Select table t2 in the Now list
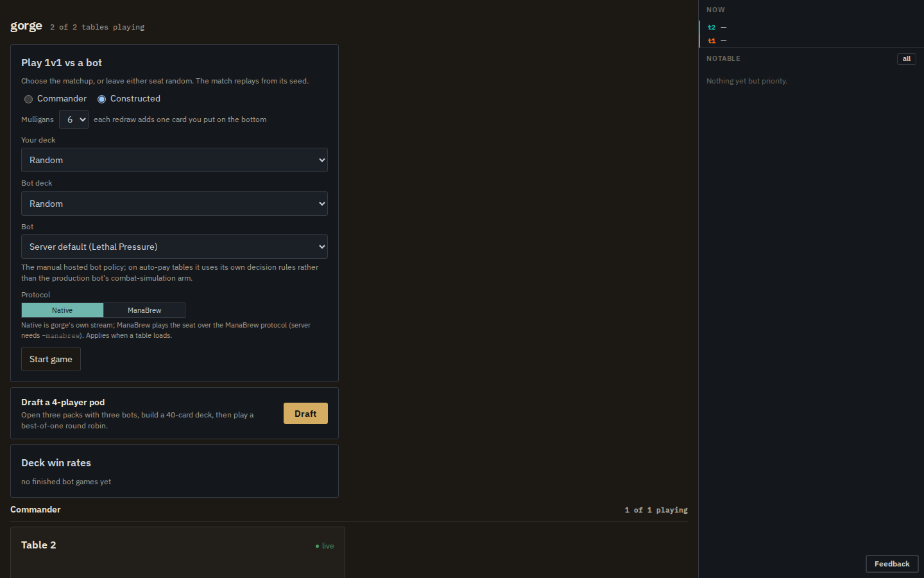This screenshot has height=578, width=924. click(811, 28)
